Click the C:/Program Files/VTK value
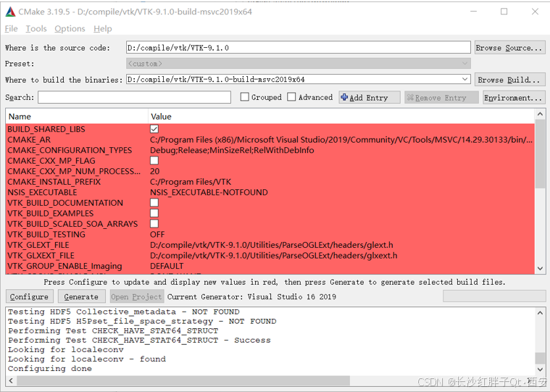The width and height of the screenshot is (550, 392). (x=191, y=182)
